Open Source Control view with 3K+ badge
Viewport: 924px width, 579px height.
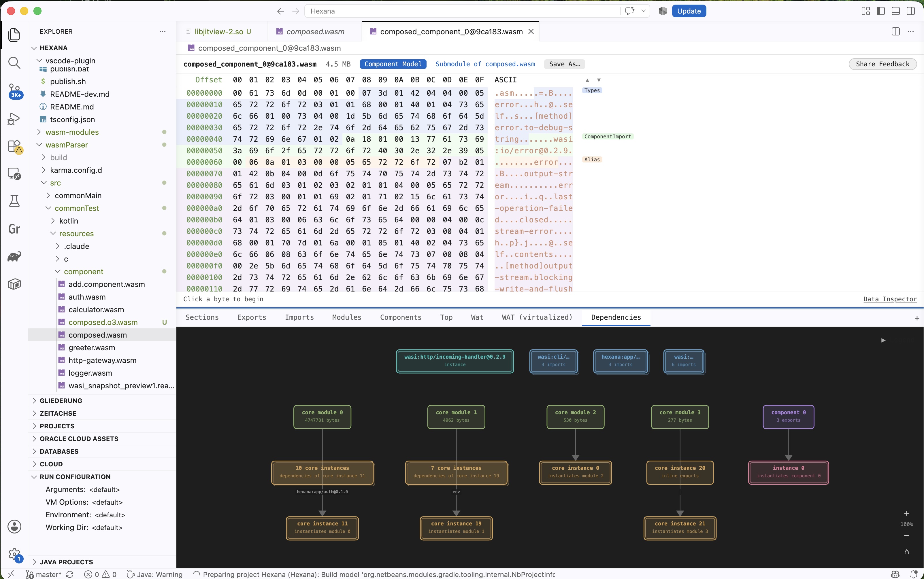click(15, 91)
